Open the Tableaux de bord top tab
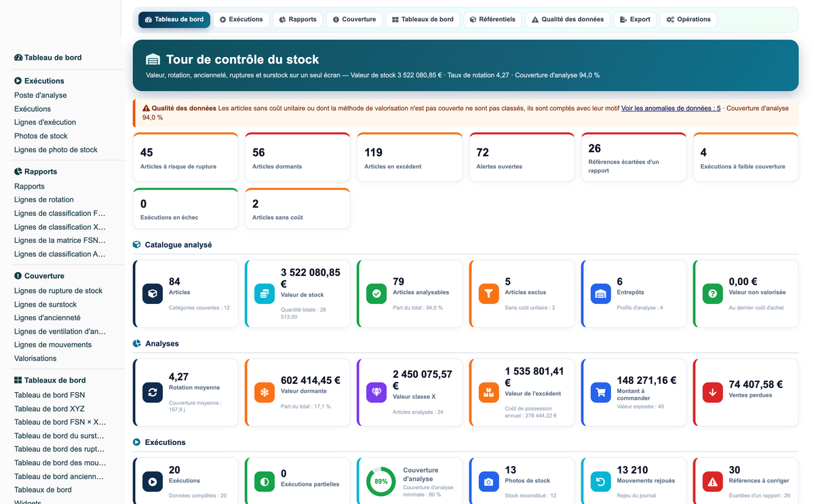Screen dimensions: 814x504 423,20
